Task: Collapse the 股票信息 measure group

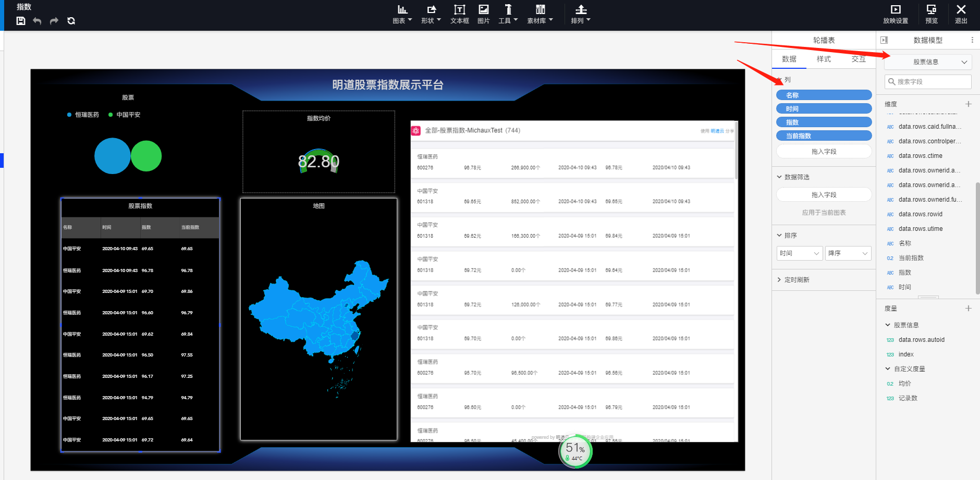Action: tap(888, 325)
